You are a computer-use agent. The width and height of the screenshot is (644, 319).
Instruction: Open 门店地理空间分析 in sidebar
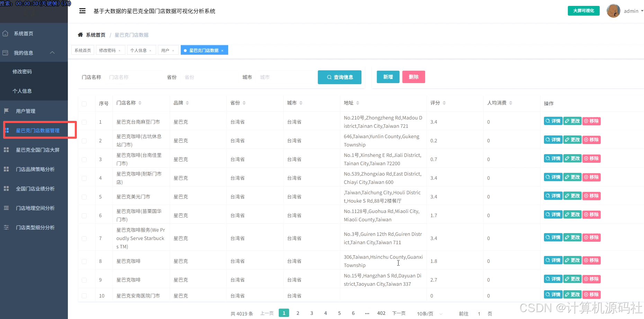point(34,208)
